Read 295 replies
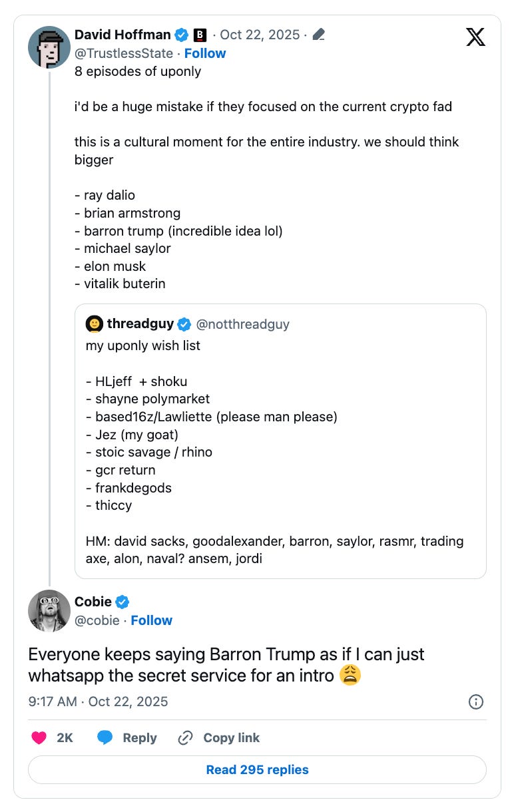 coord(257,769)
